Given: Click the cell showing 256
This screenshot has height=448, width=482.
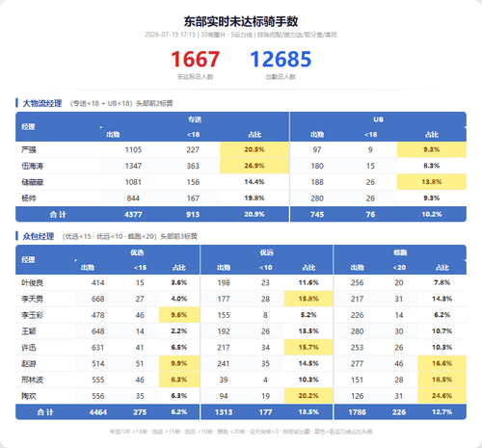Looking at the screenshot, I should coord(357,283).
